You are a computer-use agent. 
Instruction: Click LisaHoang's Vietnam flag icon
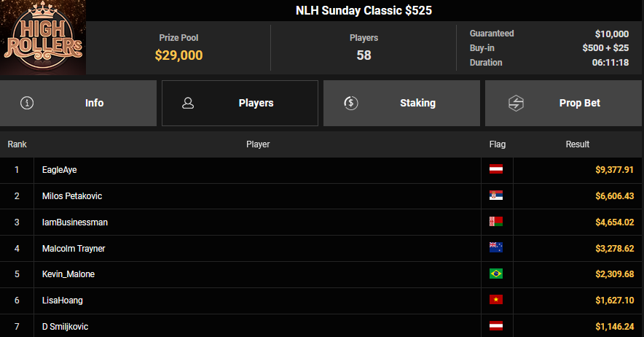496,301
